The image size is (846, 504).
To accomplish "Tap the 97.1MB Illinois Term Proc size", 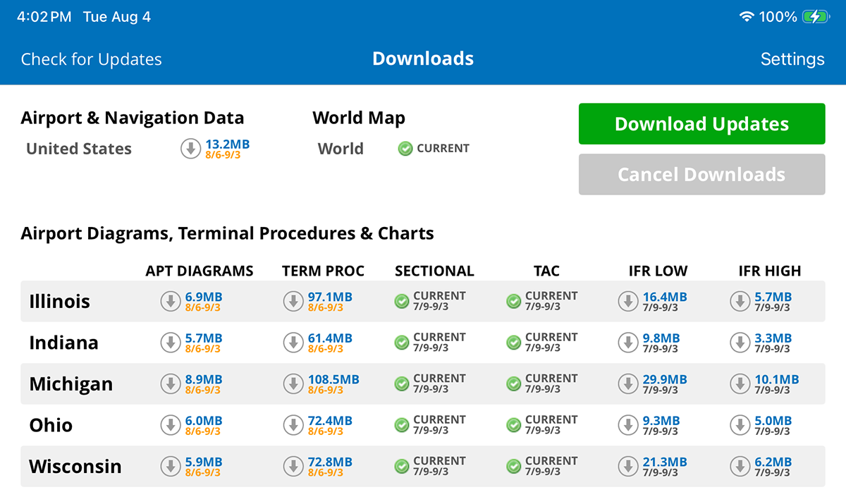I will pyautogui.click(x=330, y=297).
